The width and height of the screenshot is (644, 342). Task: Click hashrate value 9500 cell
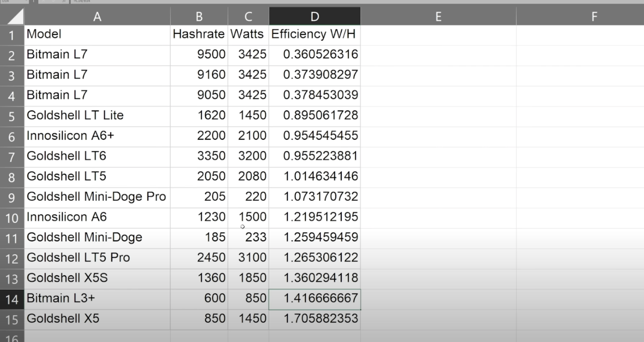click(x=199, y=55)
